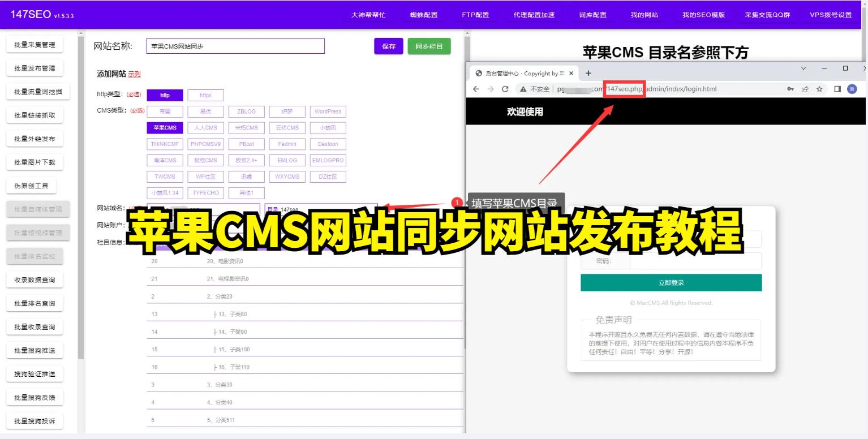This screenshot has height=439, width=868.
Task: Click the website form panel scrollbar
Action: tap(467, 192)
